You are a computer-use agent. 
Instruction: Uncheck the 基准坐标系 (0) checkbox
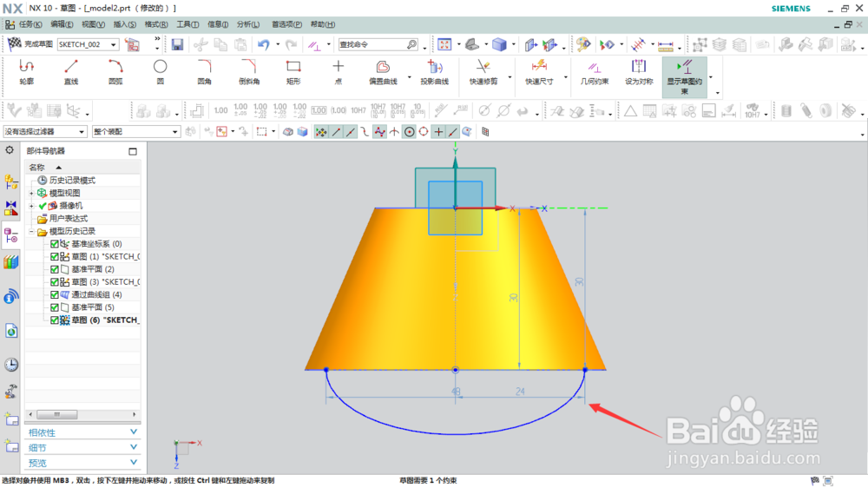coord(54,244)
